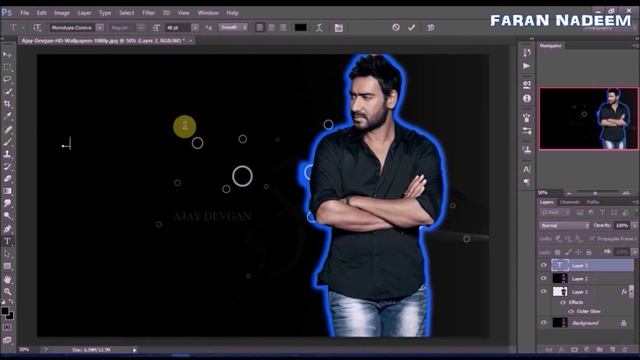
Task: Toggle Layer 1 Effects visibility eye
Action: click(563, 302)
